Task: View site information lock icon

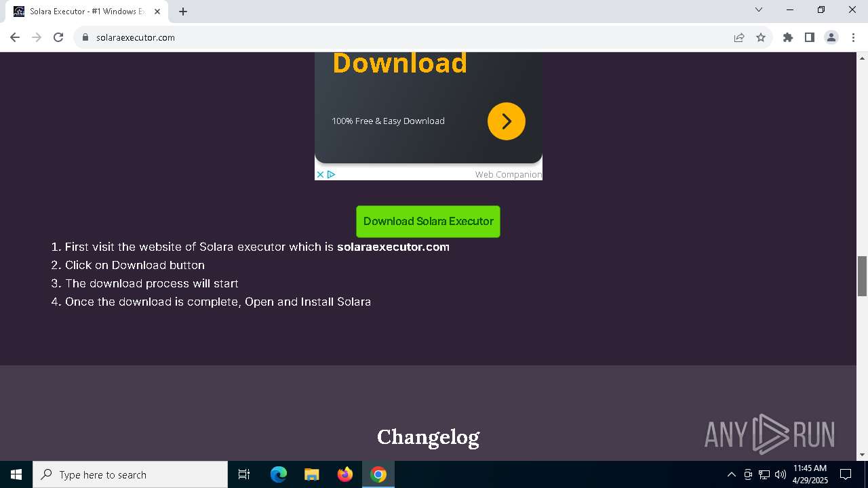Action: [85, 37]
